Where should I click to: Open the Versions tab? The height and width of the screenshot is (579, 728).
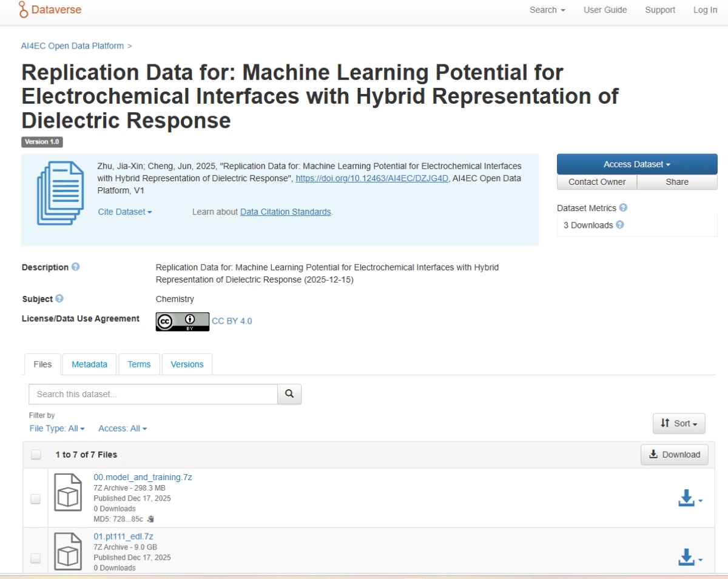187,364
